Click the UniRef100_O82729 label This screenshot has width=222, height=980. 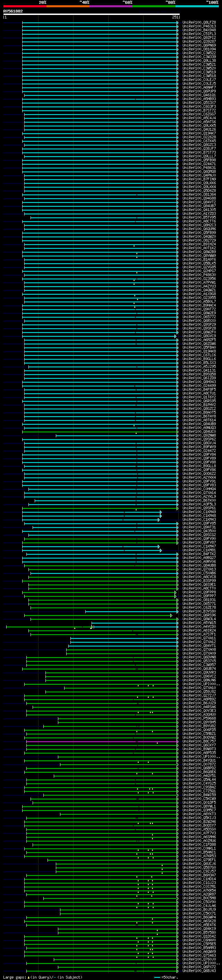coord(199,241)
